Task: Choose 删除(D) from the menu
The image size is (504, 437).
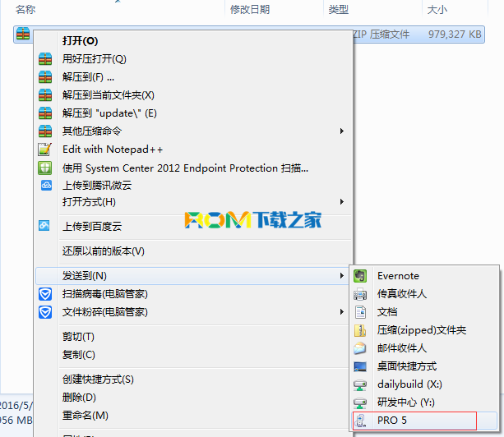Action: tap(79, 398)
